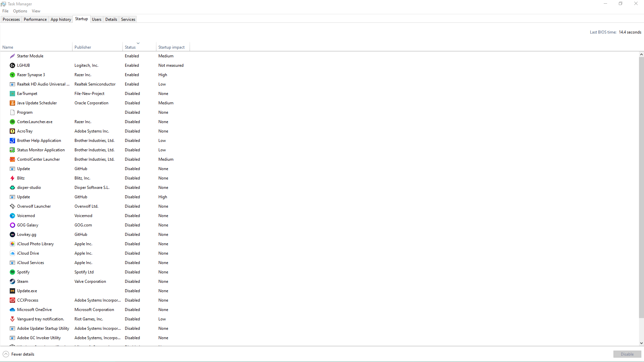Click the iCloud Photo Library icon
The image size is (644, 362).
[x=12, y=244]
